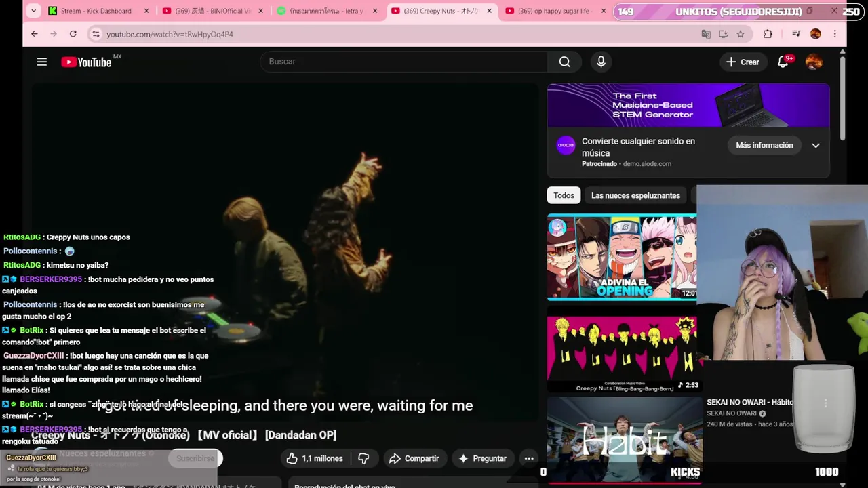Open the Habit video thumbnail
Image resolution: width=868 pixels, height=488 pixels.
[624, 439]
